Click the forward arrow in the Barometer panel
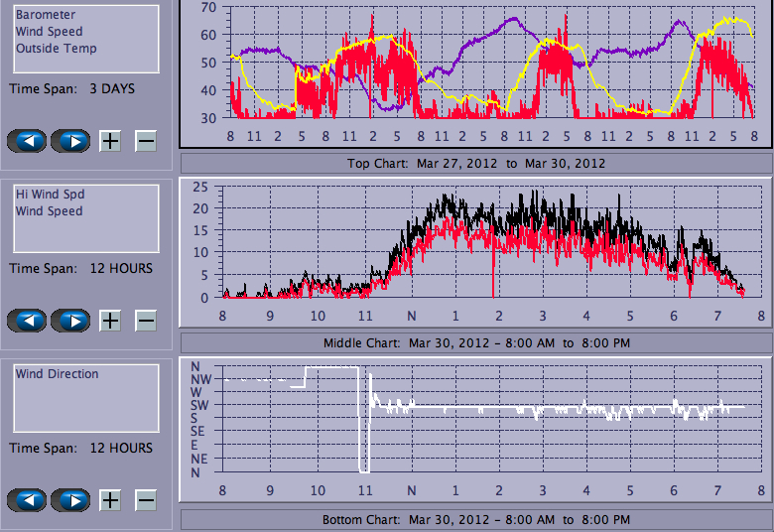774x532 pixels. click(70, 141)
